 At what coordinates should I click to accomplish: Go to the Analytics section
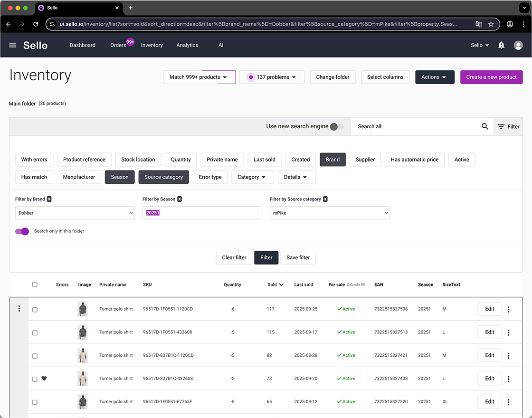pyautogui.click(x=187, y=45)
